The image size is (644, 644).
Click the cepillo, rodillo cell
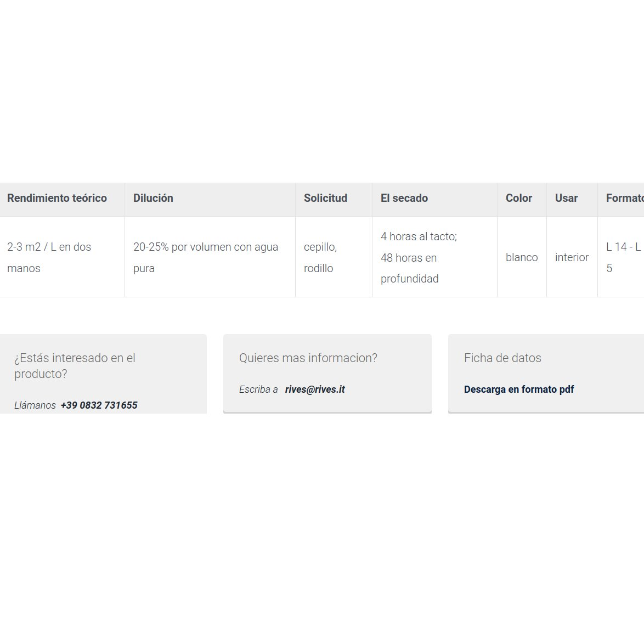pyautogui.click(x=334, y=257)
